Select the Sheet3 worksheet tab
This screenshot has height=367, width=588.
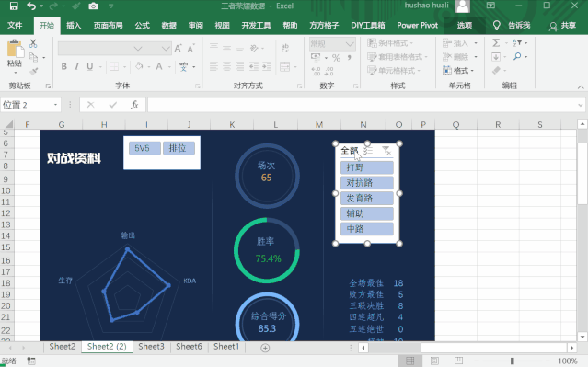click(151, 347)
